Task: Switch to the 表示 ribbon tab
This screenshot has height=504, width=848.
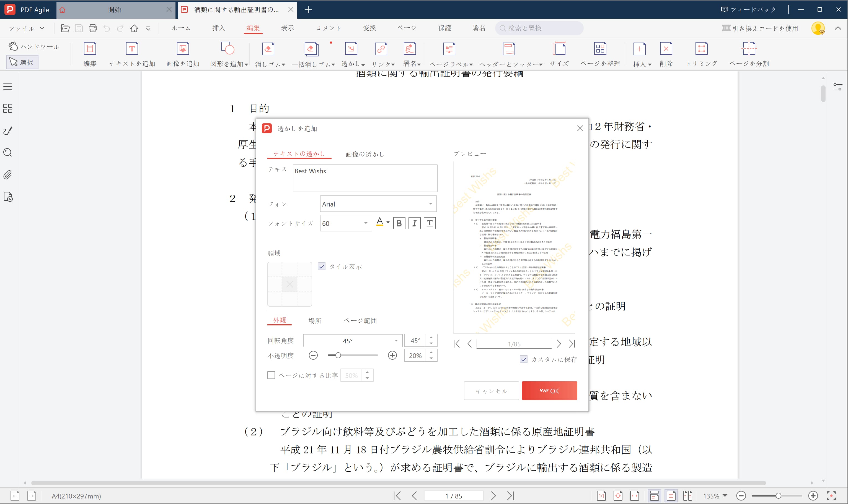Action: 287,28
